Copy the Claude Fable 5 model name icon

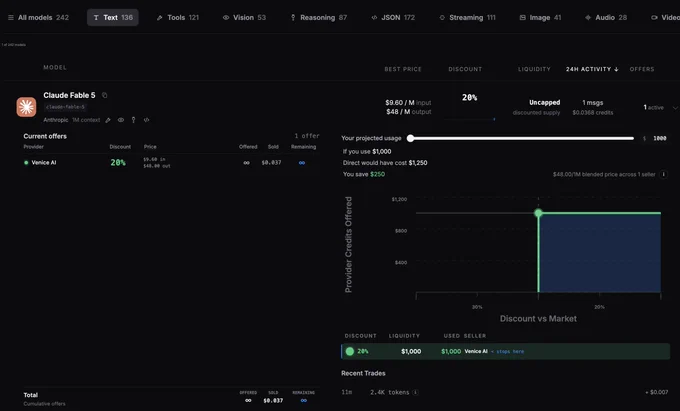[105, 95]
